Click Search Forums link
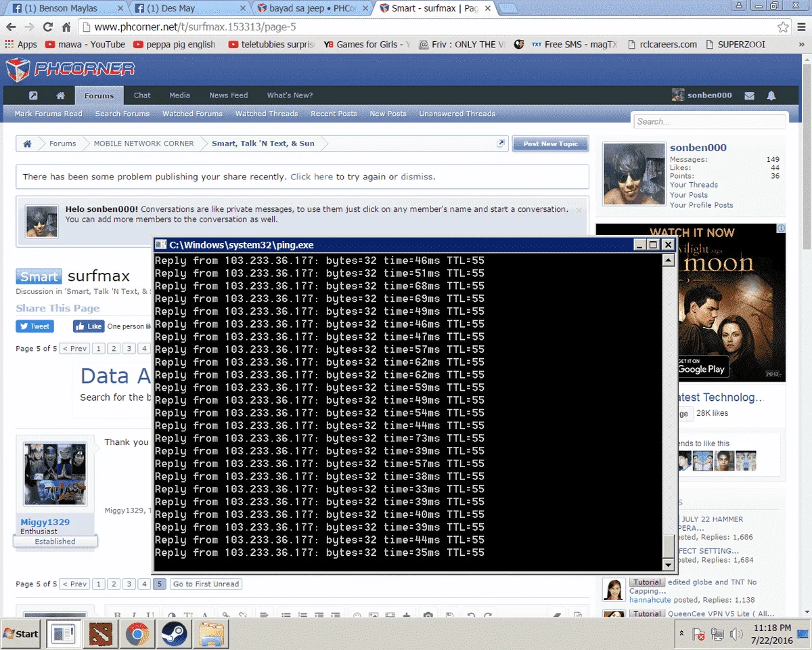This screenshot has height=650, width=812. [122, 114]
